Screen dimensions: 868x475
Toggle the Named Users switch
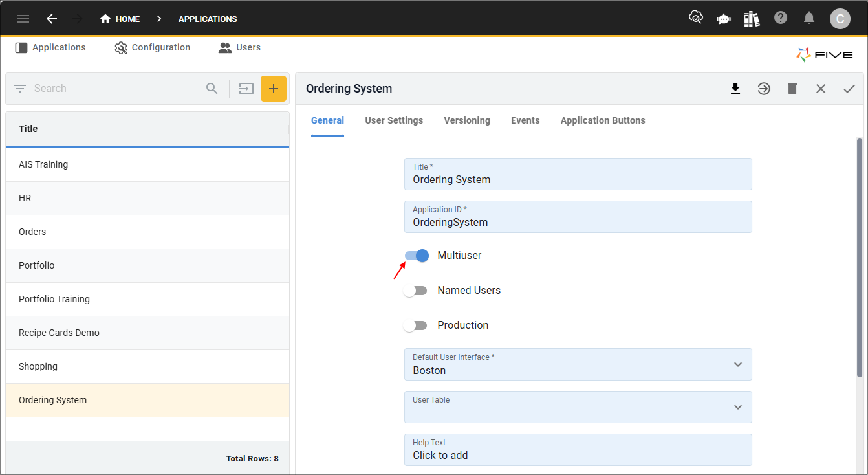point(415,291)
